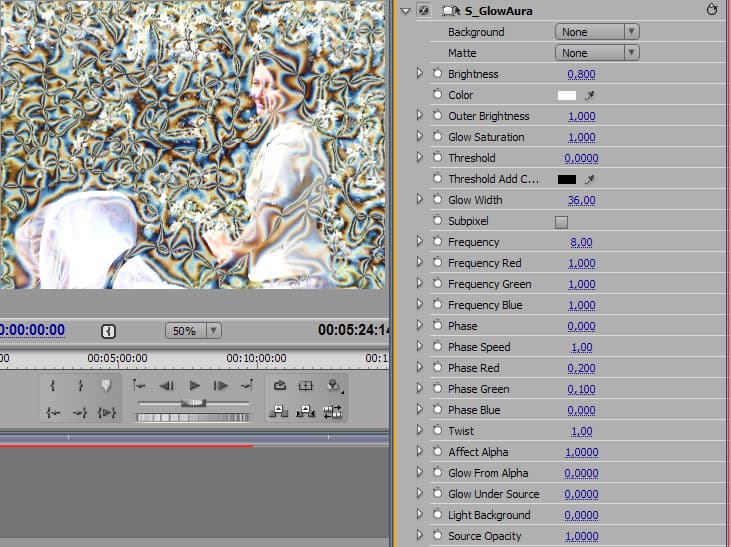
Task: Toggle the S_GlowAura effect on/off
Action: 424,10
